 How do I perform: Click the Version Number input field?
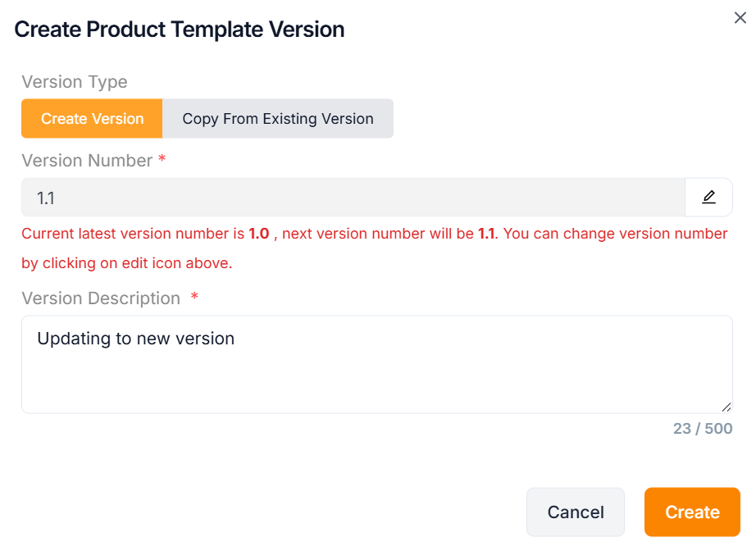point(353,198)
